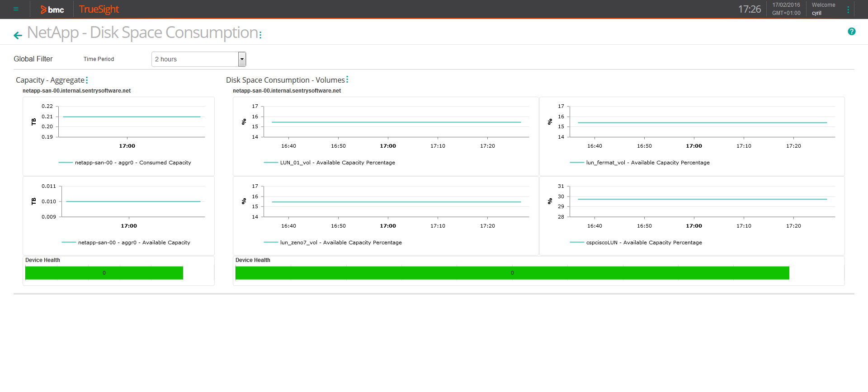Click aggr0 Available Capacity legend entry
The image size is (868, 392).
pos(126,243)
